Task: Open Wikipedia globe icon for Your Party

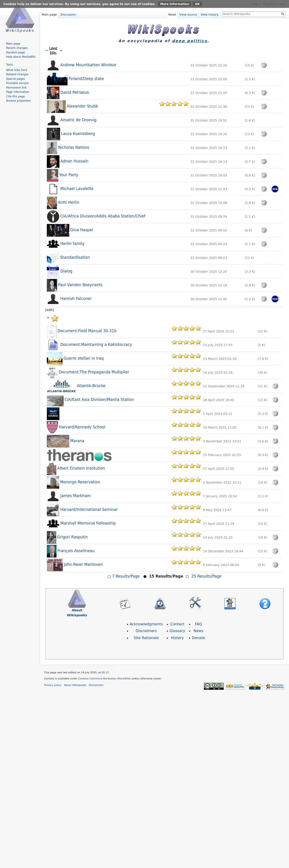Action: coord(264,175)
